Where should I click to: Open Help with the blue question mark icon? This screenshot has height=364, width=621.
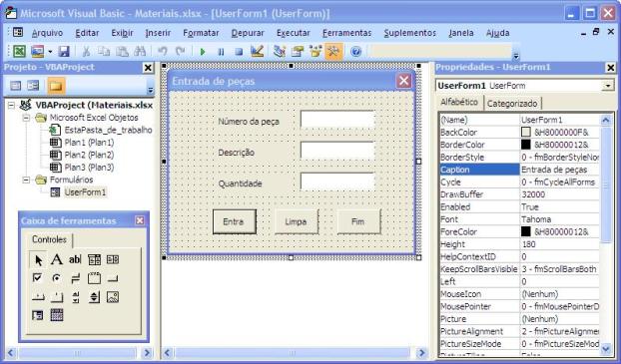click(355, 52)
